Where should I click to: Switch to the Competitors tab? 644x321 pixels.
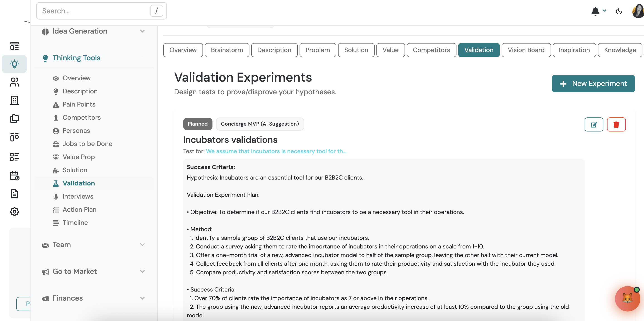click(431, 50)
